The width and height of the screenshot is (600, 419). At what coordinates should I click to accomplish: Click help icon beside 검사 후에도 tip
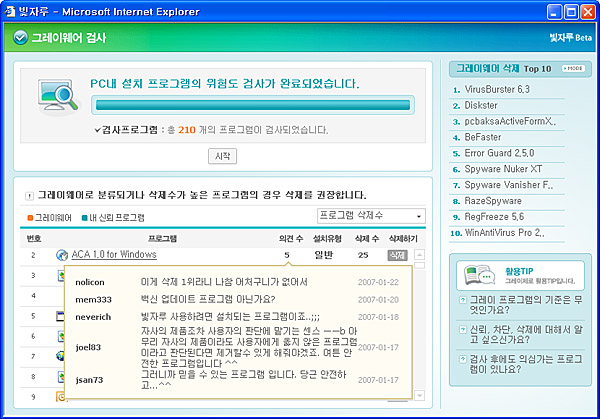coord(463,359)
